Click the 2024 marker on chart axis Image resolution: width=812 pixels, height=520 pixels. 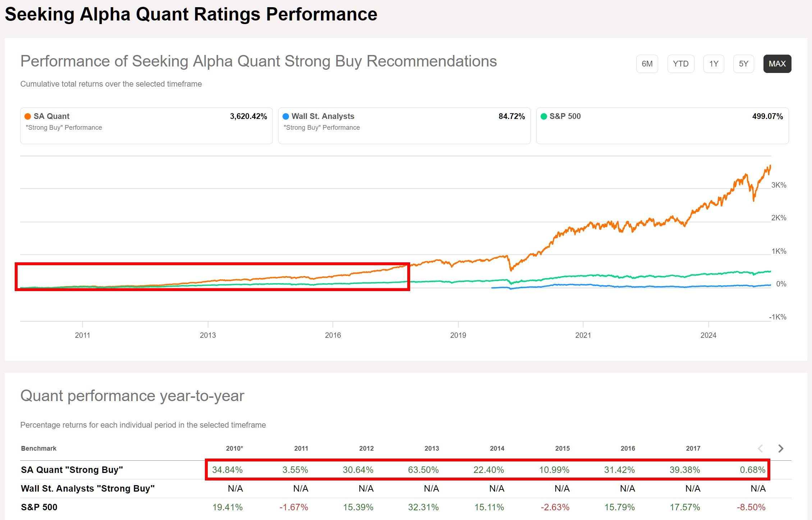708,335
